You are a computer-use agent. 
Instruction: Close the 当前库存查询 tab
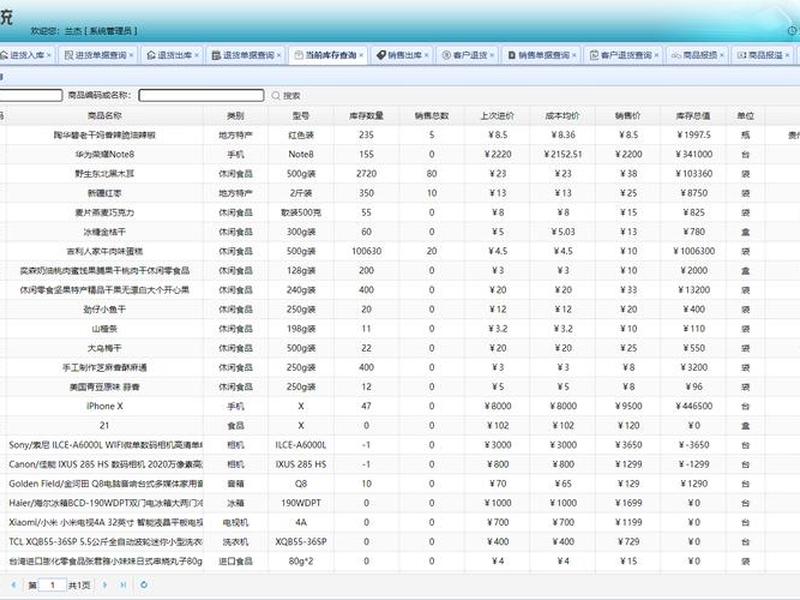coord(361,55)
